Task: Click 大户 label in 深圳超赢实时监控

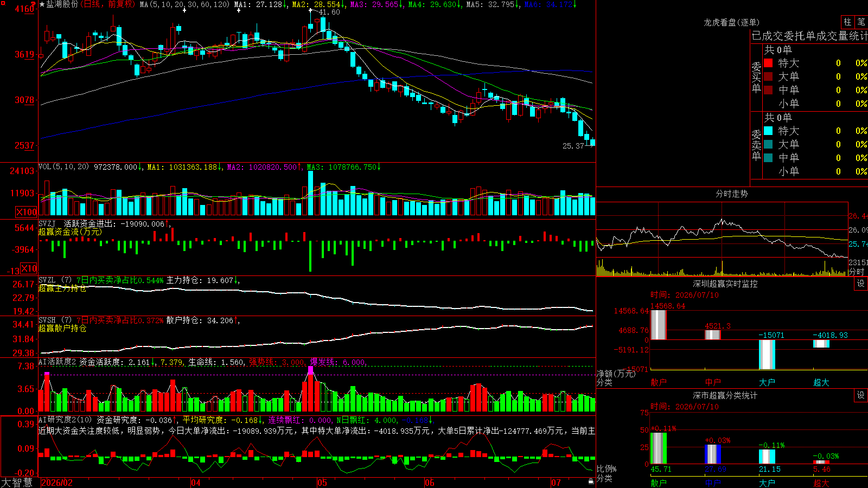Action: (767, 382)
